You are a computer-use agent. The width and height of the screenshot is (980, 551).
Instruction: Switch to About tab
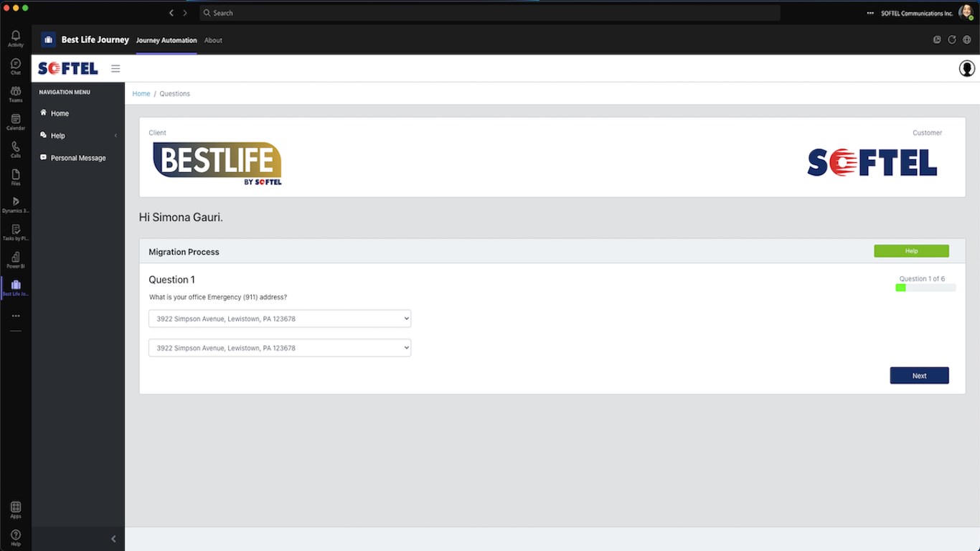click(213, 40)
